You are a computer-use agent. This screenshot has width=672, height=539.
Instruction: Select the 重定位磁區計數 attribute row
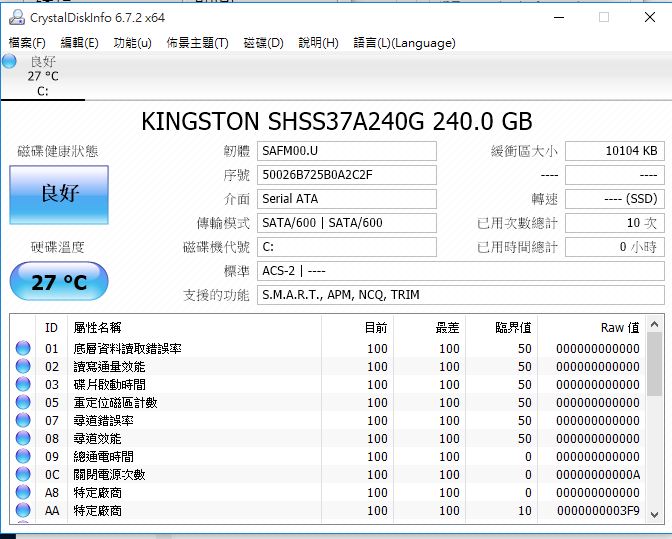pos(328,402)
